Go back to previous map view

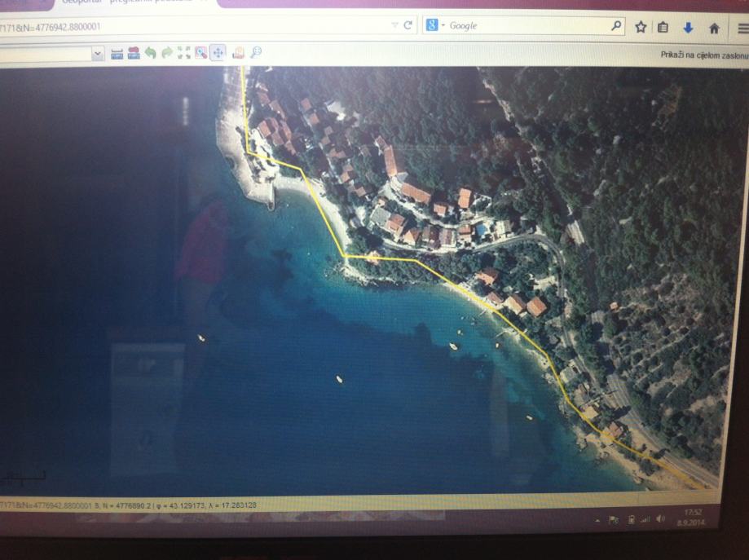[151, 52]
